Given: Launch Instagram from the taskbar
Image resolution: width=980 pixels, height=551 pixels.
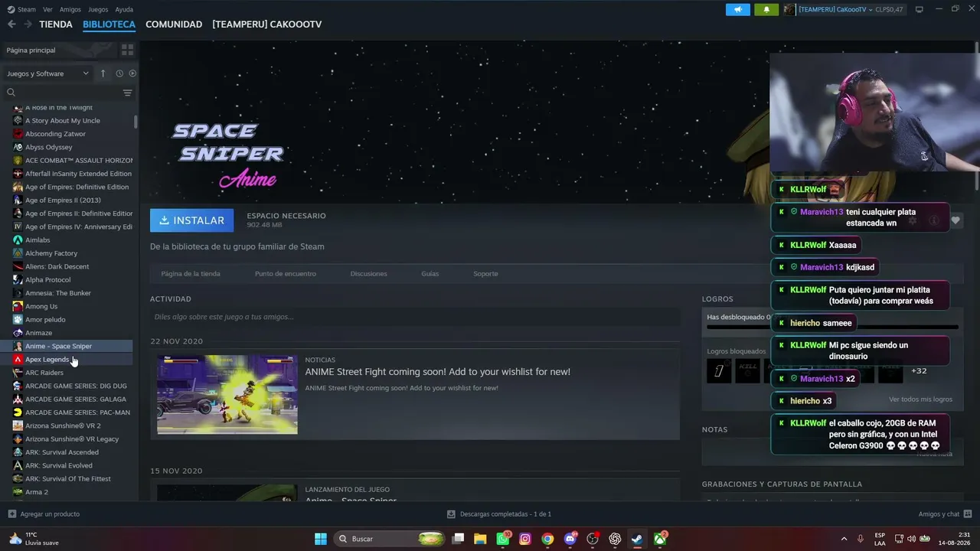Looking at the screenshot, I should point(525,539).
